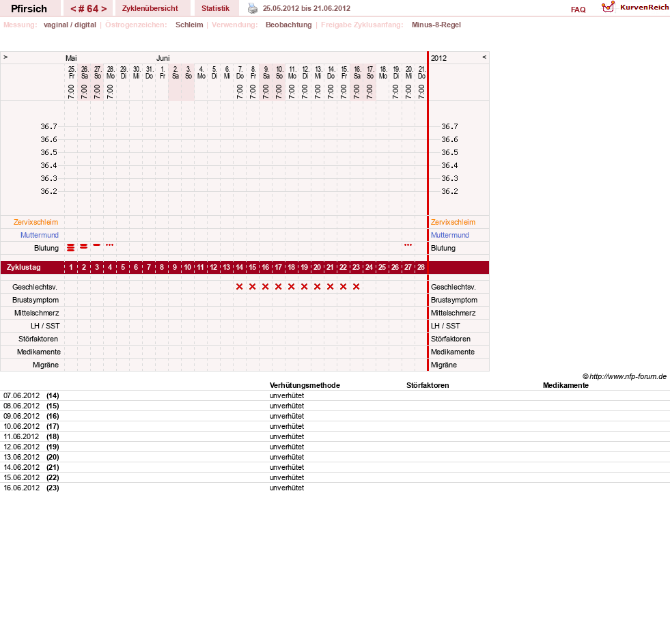
Task: Click the Geschlechtsv. X on cycle day 16
Action: click(x=266, y=287)
